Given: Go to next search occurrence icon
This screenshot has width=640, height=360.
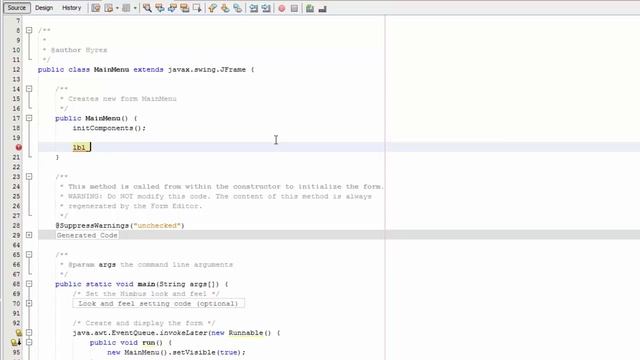Looking at the screenshot, I should [x=172, y=8].
